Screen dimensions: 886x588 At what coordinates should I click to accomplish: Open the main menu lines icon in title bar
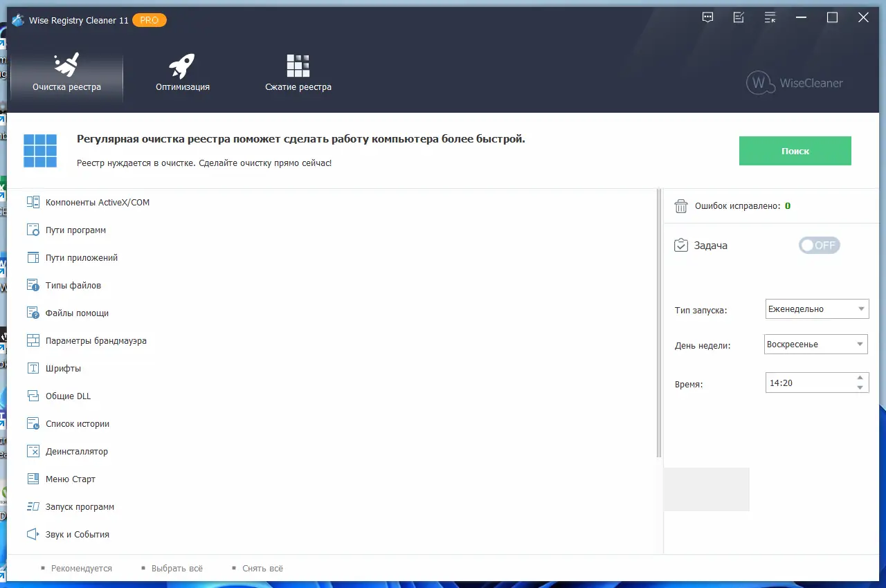[770, 18]
